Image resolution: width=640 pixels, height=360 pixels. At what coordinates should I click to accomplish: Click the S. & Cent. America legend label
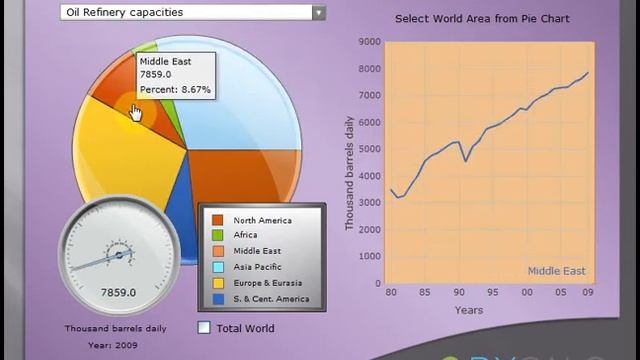[x=271, y=299]
